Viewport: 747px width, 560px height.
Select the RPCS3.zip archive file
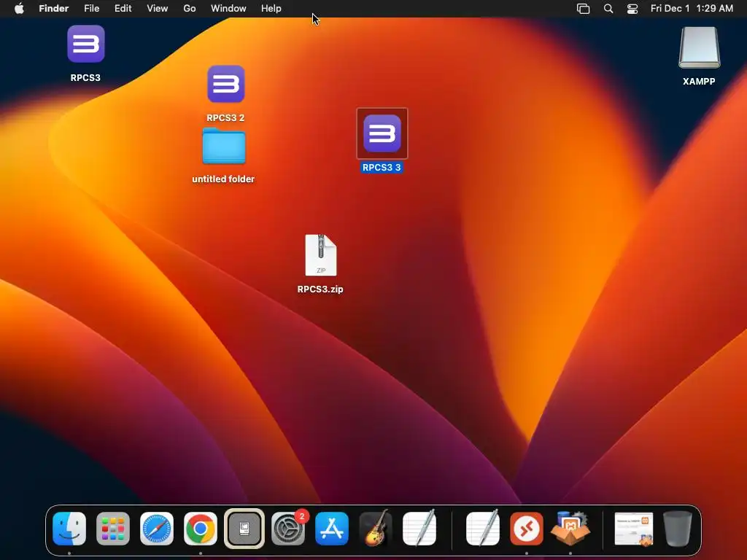click(x=321, y=254)
